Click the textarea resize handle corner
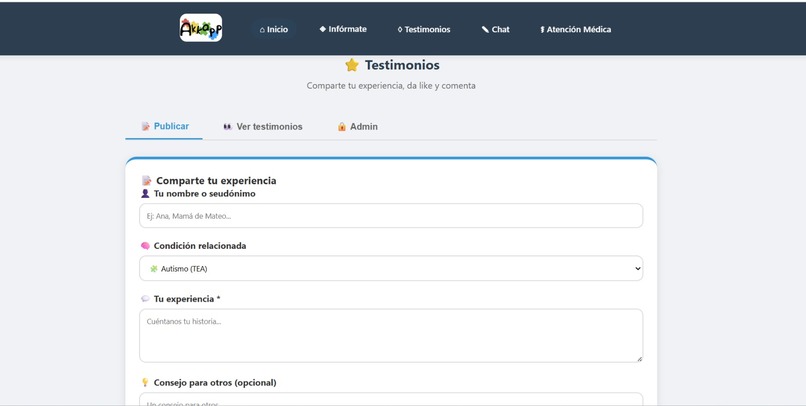 (x=639, y=359)
